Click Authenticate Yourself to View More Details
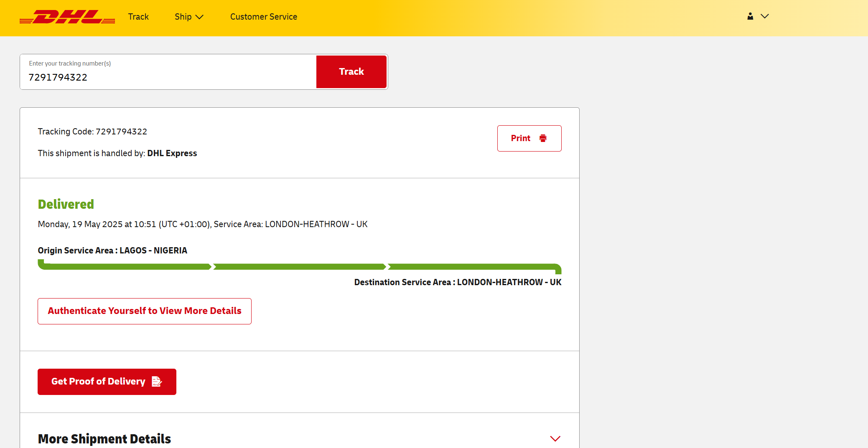The image size is (868, 448). [x=145, y=311]
